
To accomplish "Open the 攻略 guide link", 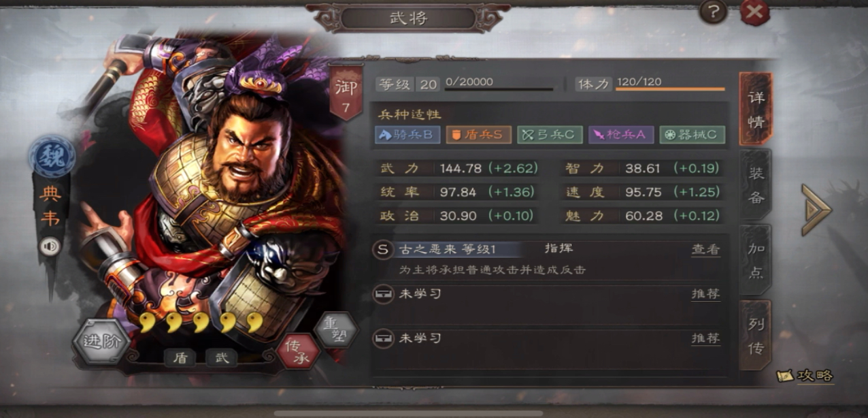I will (x=806, y=376).
